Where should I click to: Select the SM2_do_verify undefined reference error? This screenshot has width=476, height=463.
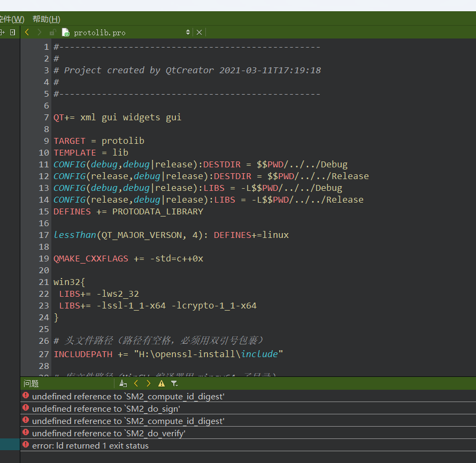[x=248, y=433]
